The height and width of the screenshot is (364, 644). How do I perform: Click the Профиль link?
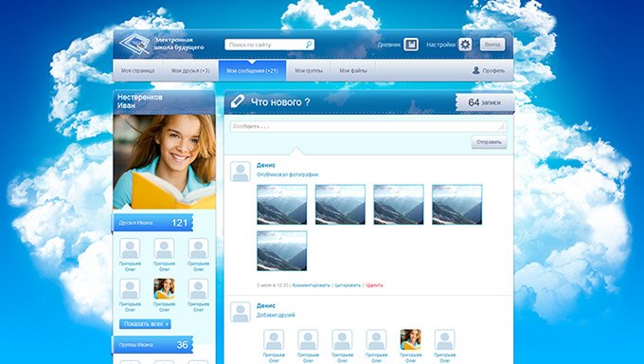pyautogui.click(x=493, y=71)
